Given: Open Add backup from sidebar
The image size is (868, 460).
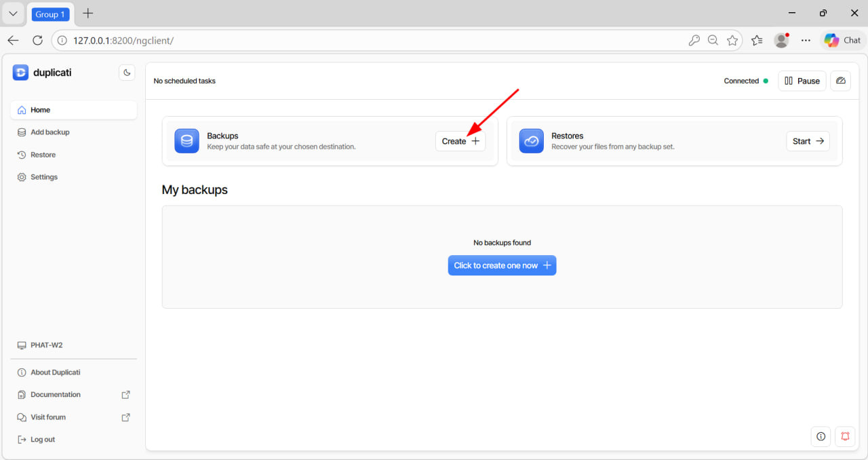Looking at the screenshot, I should coord(50,132).
